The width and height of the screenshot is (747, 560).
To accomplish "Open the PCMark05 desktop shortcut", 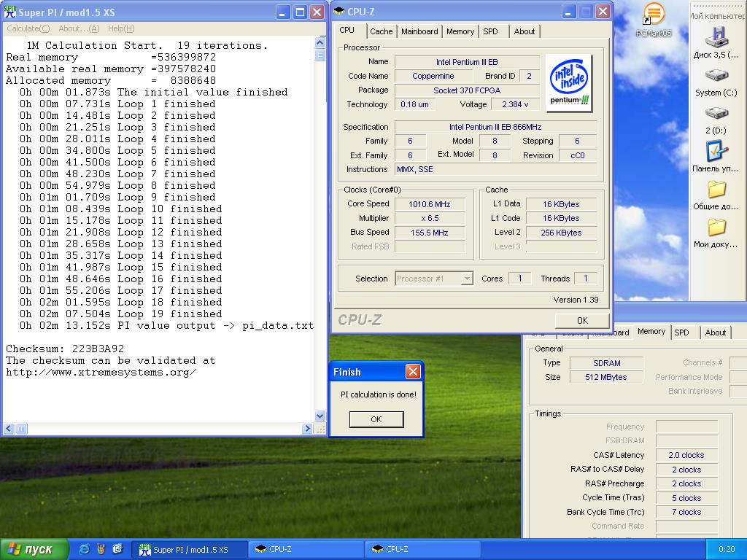I will (653, 19).
